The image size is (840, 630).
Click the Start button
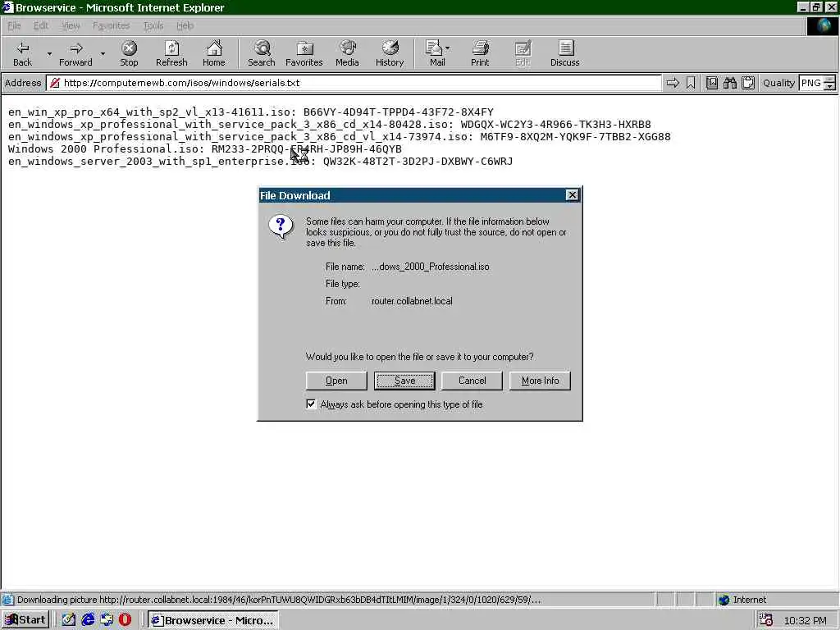pyautogui.click(x=25, y=620)
